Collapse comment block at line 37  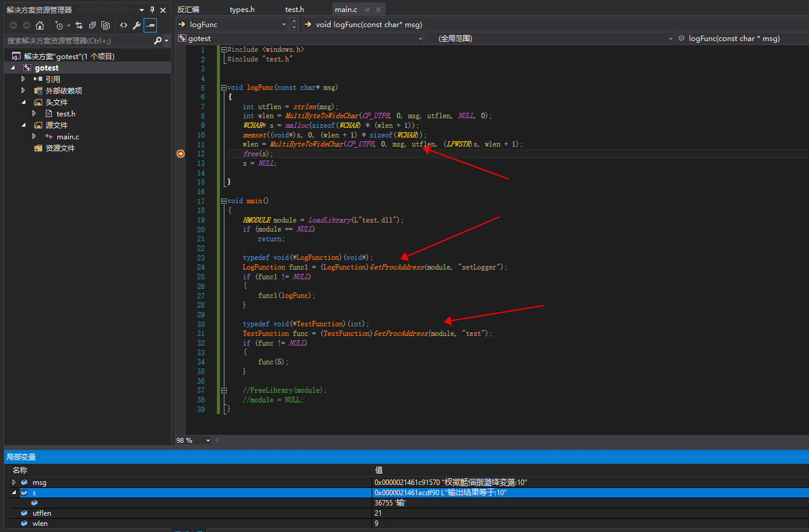point(224,390)
